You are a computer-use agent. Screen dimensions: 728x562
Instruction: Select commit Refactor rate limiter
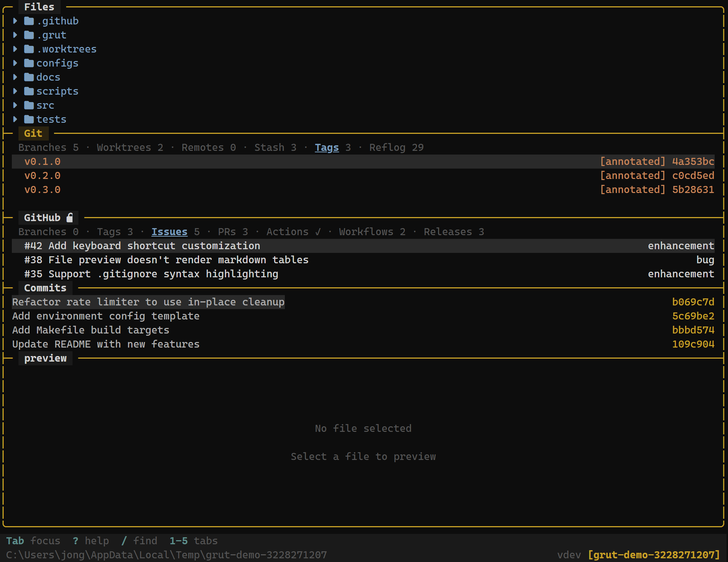363,302
